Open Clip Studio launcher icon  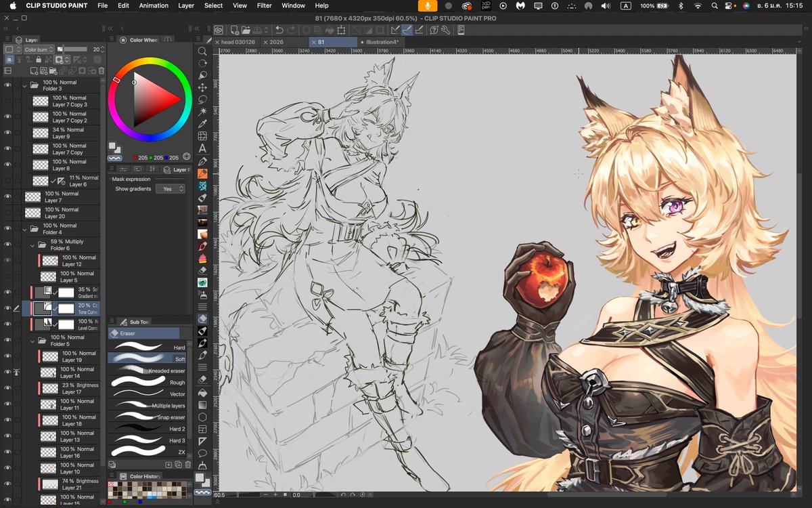coord(219,30)
